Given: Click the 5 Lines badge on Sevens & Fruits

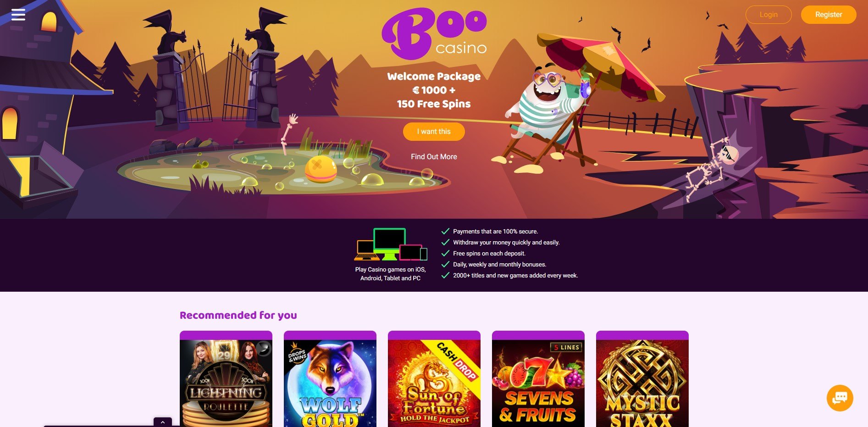Looking at the screenshot, I should pos(567,347).
